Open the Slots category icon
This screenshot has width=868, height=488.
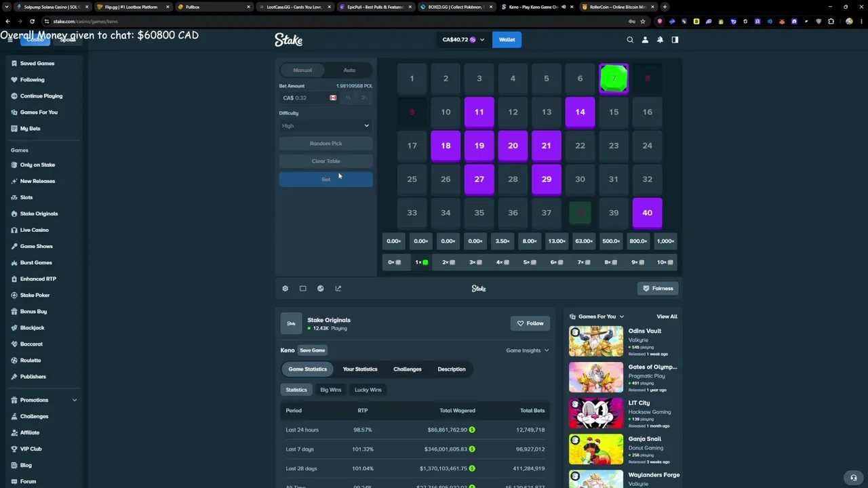point(14,197)
